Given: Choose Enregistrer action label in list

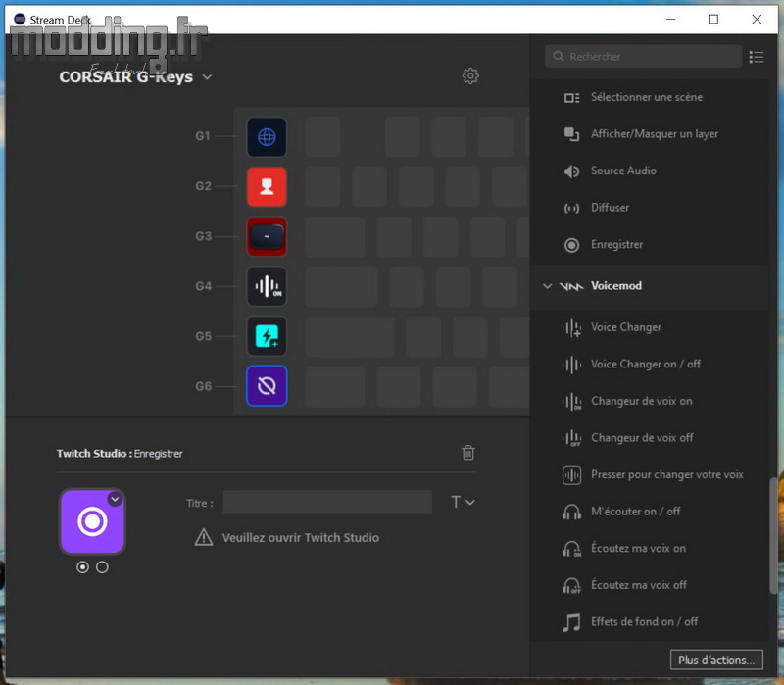Looking at the screenshot, I should pos(616,244).
